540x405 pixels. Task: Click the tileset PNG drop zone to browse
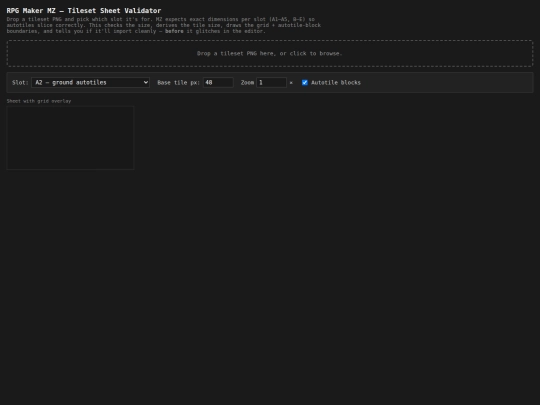point(270,53)
